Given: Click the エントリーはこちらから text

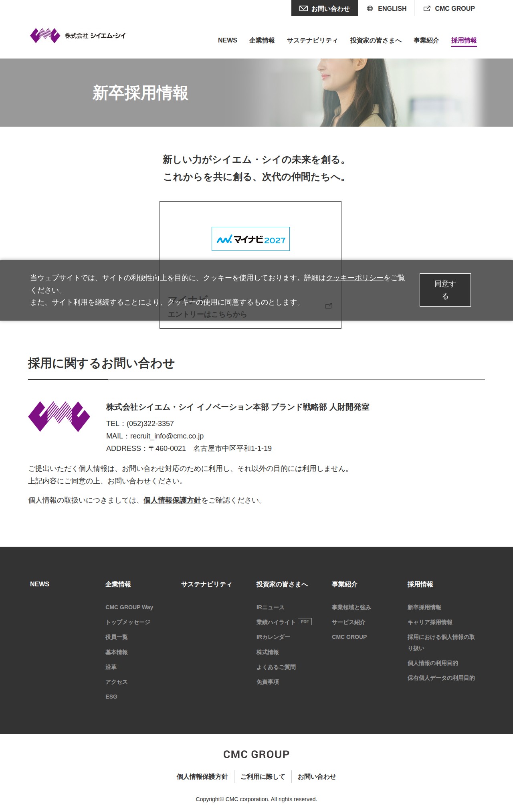Looking at the screenshot, I should [207, 315].
